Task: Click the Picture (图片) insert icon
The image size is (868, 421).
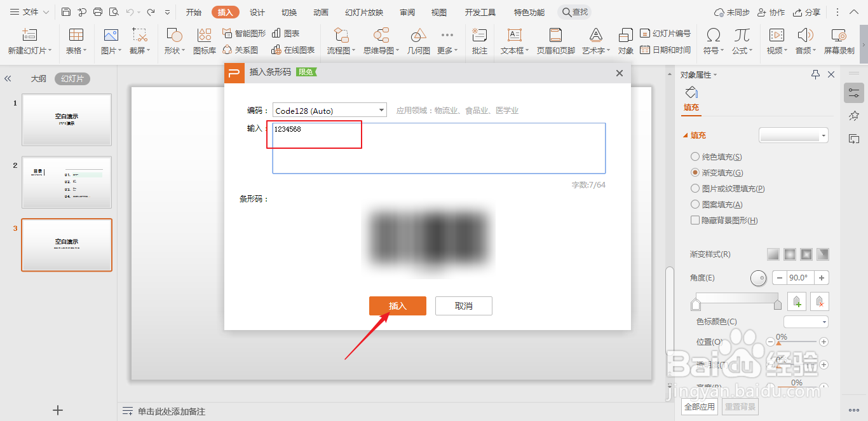Action: point(111,36)
